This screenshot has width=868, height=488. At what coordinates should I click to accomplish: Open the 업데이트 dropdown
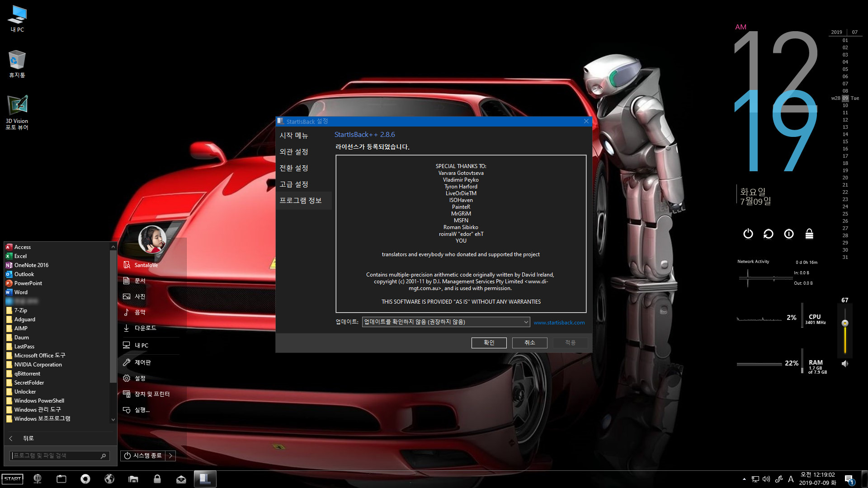[x=446, y=322]
